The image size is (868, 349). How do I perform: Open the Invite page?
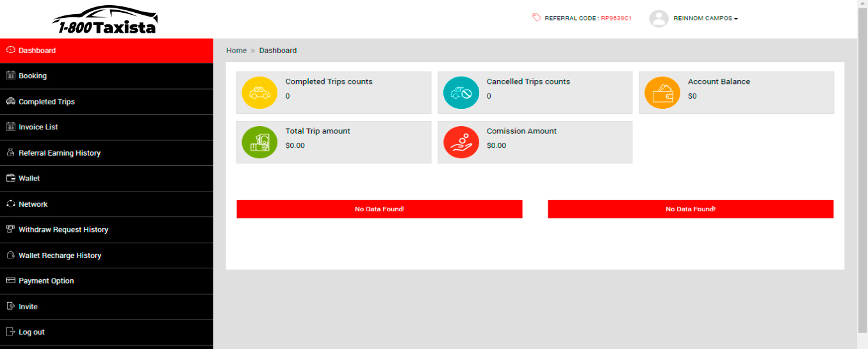[x=106, y=306]
